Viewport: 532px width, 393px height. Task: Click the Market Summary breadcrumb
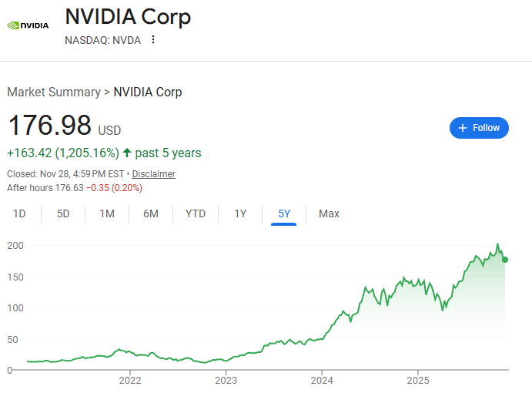coord(53,92)
